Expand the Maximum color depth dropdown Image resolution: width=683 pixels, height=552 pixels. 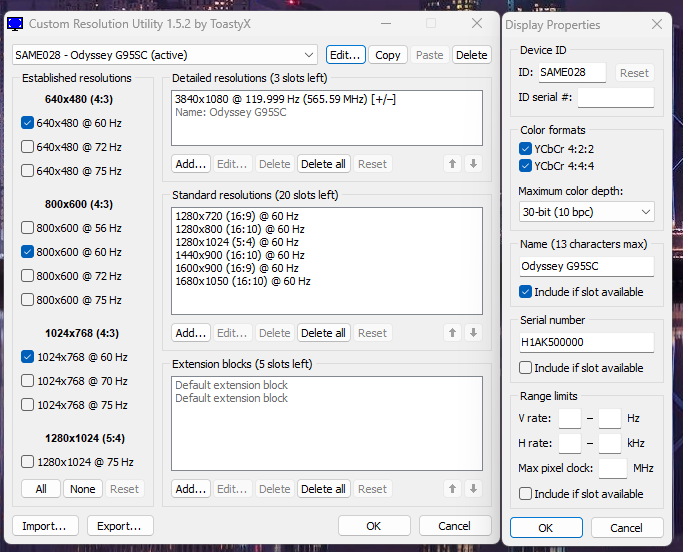pyautogui.click(x=586, y=212)
